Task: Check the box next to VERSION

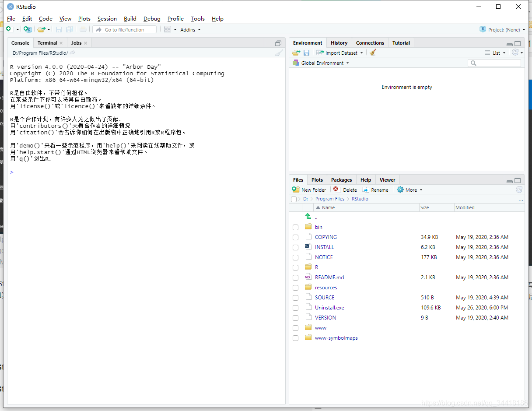Action: [x=296, y=318]
